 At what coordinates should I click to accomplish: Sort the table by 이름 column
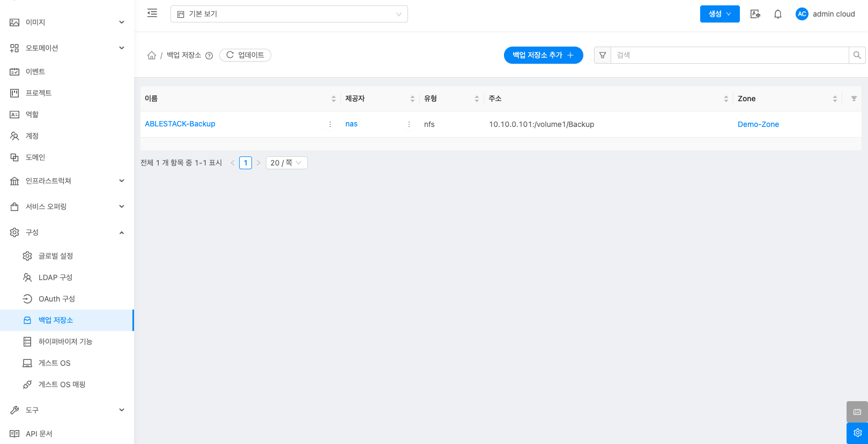[x=333, y=99]
